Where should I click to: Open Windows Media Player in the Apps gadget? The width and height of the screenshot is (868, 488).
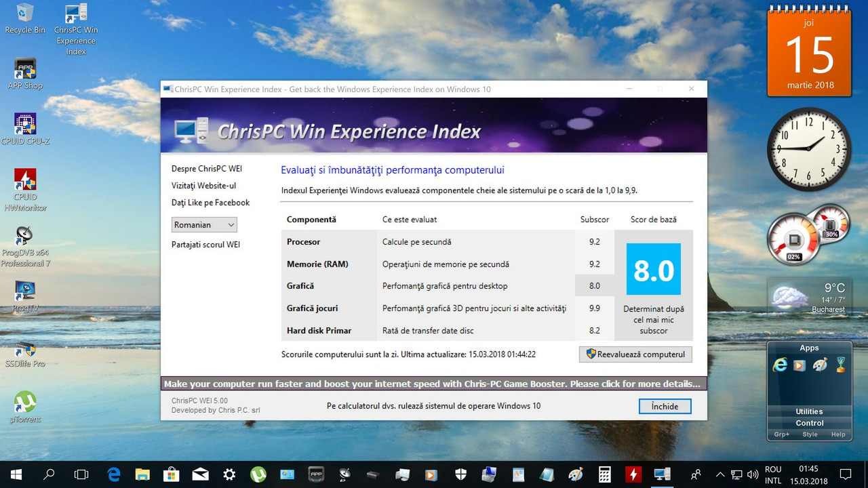coord(799,366)
